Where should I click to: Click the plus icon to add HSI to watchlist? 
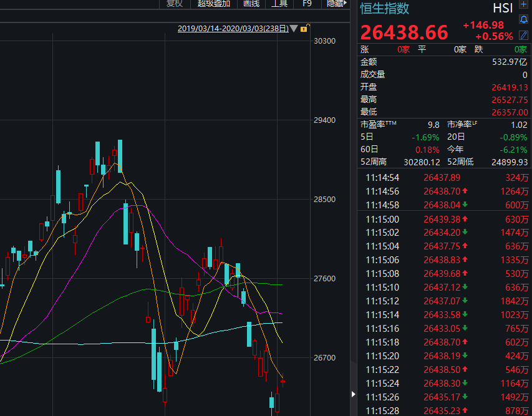[523, 4]
